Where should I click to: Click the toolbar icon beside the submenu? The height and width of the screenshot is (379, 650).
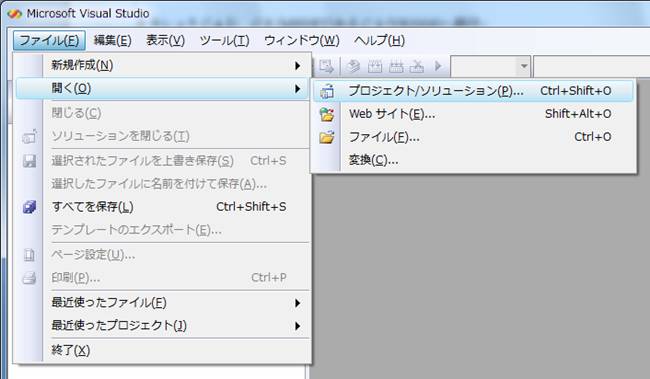tap(326, 66)
